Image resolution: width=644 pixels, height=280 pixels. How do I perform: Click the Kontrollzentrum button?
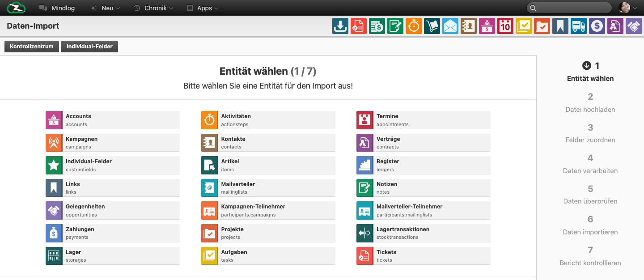(x=32, y=47)
